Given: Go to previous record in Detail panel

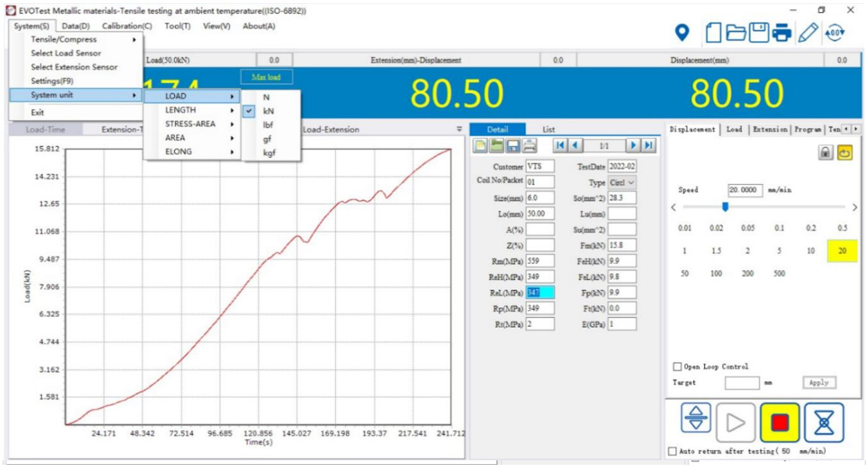Looking at the screenshot, I should 575,146.
